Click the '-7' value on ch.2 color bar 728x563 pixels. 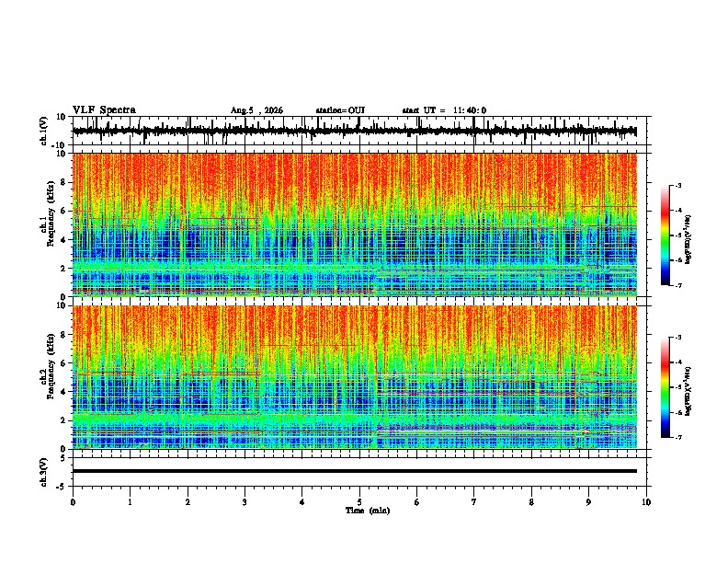(678, 437)
